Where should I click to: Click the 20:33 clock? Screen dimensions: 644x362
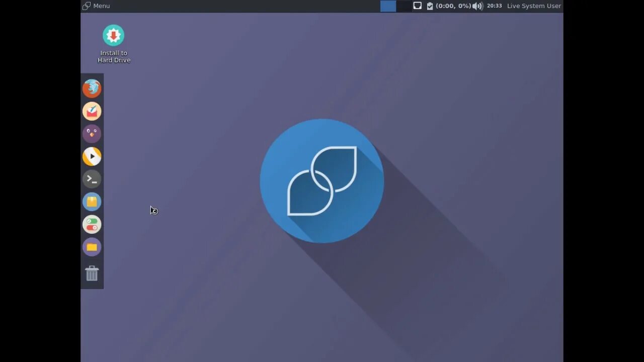495,6
